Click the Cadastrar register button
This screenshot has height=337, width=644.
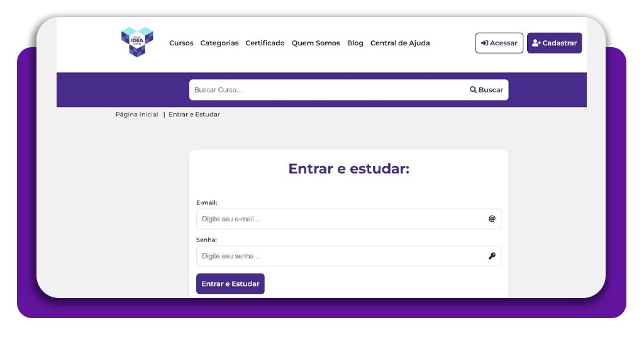pos(554,43)
